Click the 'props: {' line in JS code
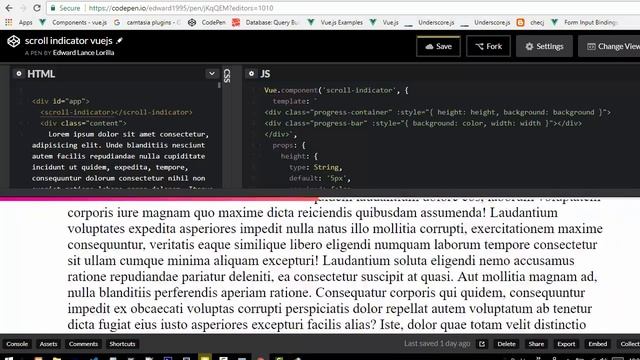This screenshot has height=360, width=640. point(289,145)
